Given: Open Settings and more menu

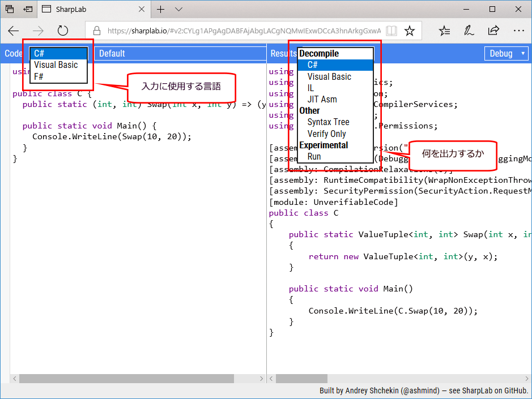Looking at the screenshot, I should coord(519,31).
